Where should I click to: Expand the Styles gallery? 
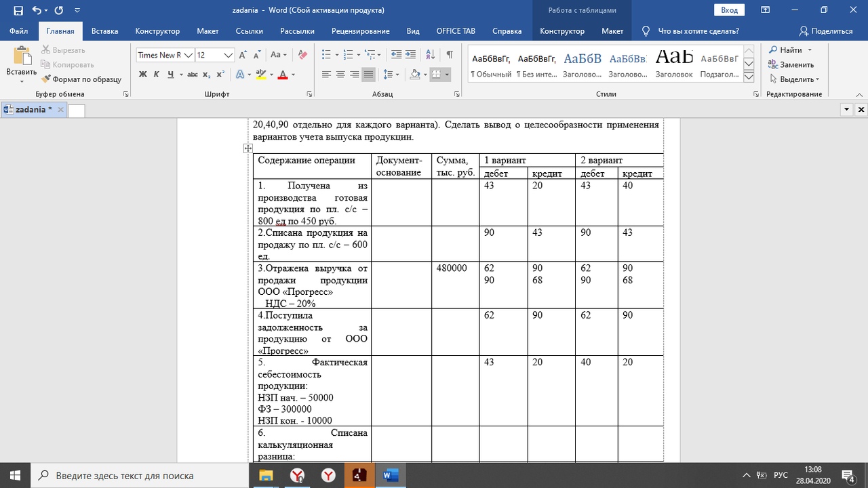click(x=749, y=78)
